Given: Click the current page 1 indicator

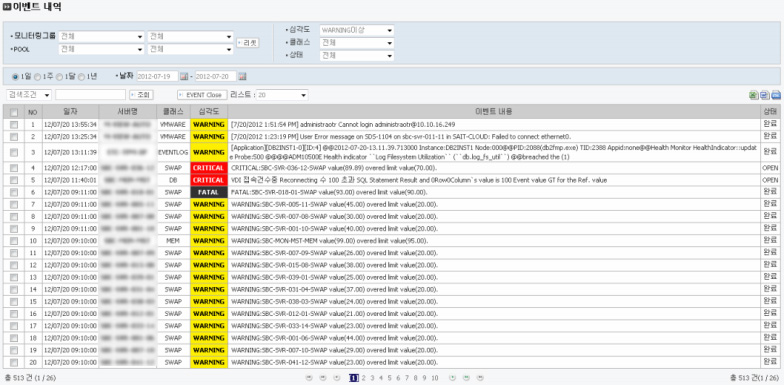Looking at the screenshot, I should [x=354, y=378].
